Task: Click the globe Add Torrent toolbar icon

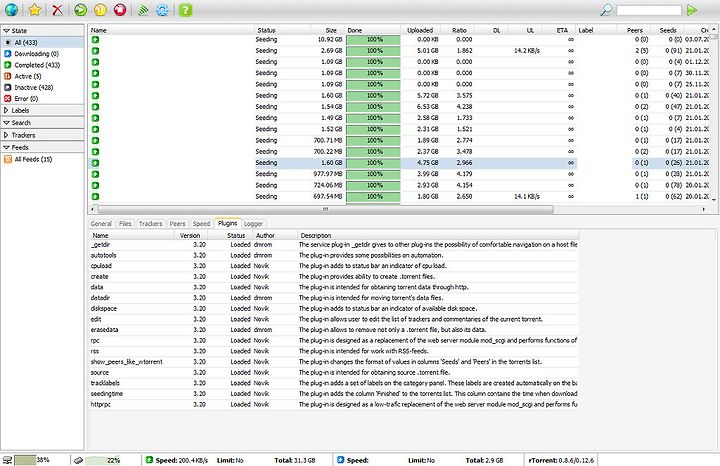Action: pyautogui.click(x=11, y=10)
